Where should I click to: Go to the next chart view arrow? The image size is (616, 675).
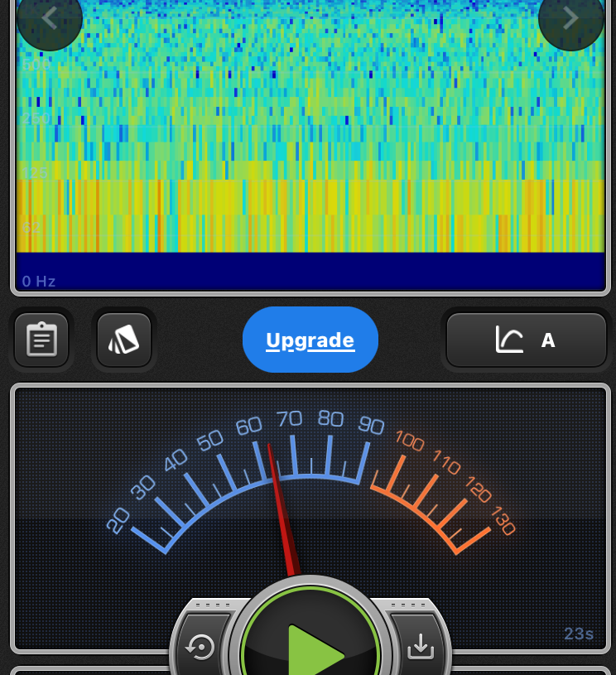pos(570,18)
